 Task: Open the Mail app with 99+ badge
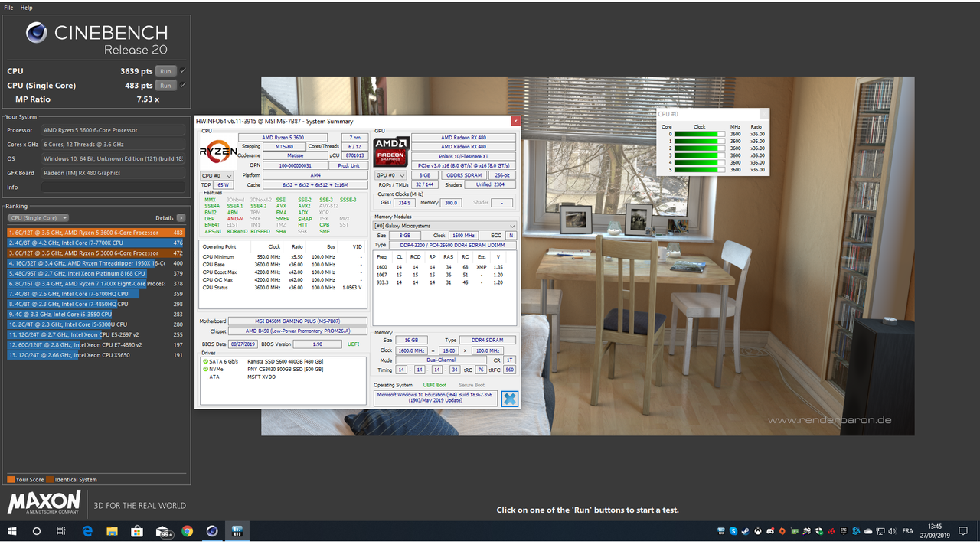click(164, 532)
